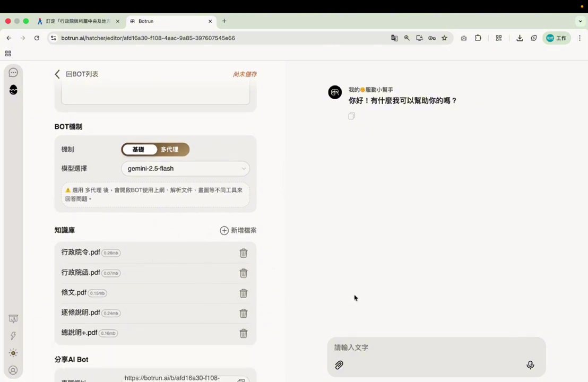
Task: Open the translate page icon in address bar
Action: pos(394,38)
